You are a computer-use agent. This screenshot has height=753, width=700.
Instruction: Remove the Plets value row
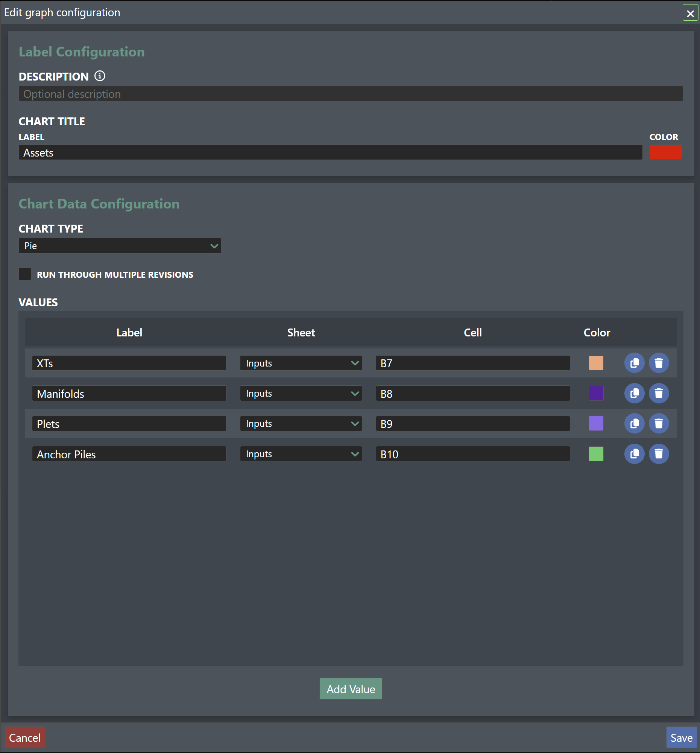(x=658, y=423)
